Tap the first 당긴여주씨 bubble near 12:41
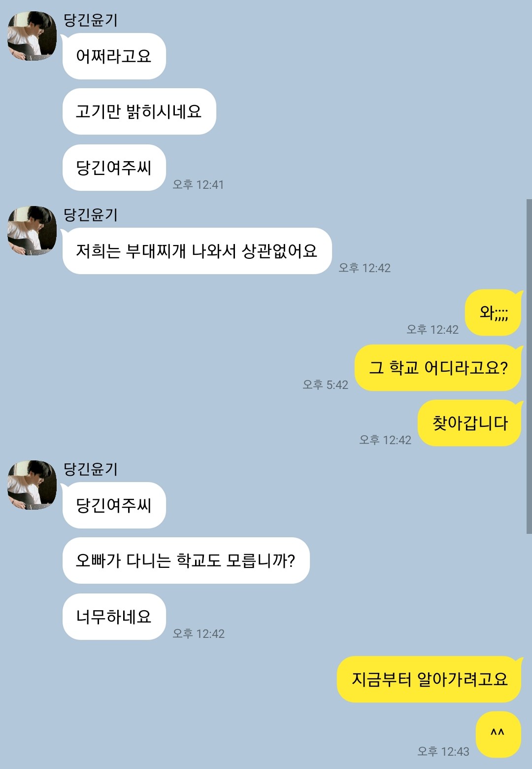 (114, 168)
